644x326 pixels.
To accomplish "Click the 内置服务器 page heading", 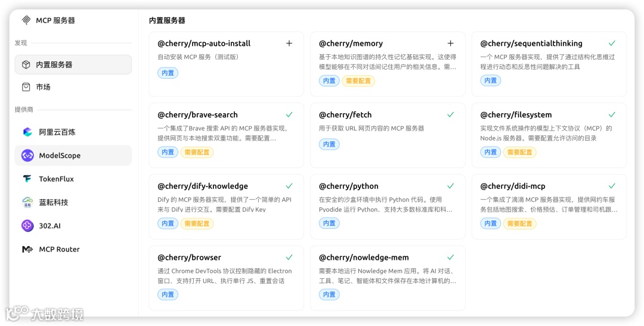I will pyautogui.click(x=167, y=20).
